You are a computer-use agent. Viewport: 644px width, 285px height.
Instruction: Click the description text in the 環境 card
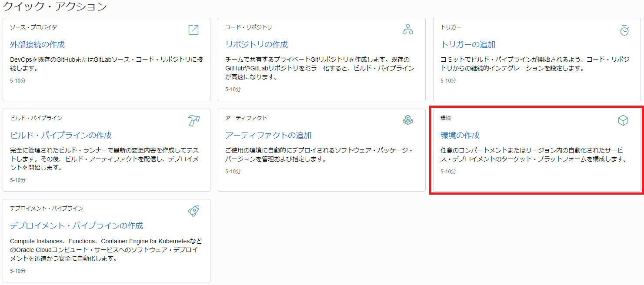point(533,155)
